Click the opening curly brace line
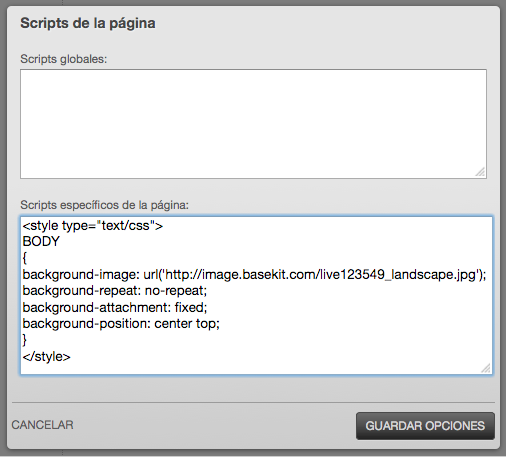 pyautogui.click(x=25, y=258)
